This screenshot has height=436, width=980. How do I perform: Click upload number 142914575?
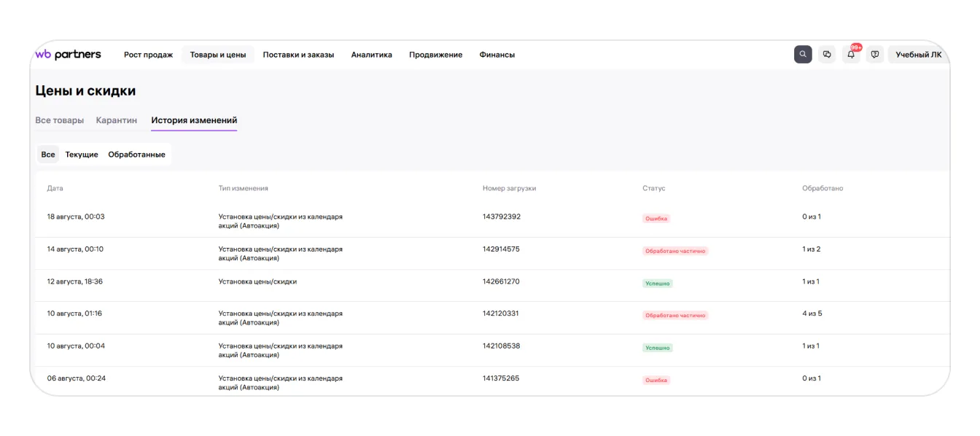(501, 249)
